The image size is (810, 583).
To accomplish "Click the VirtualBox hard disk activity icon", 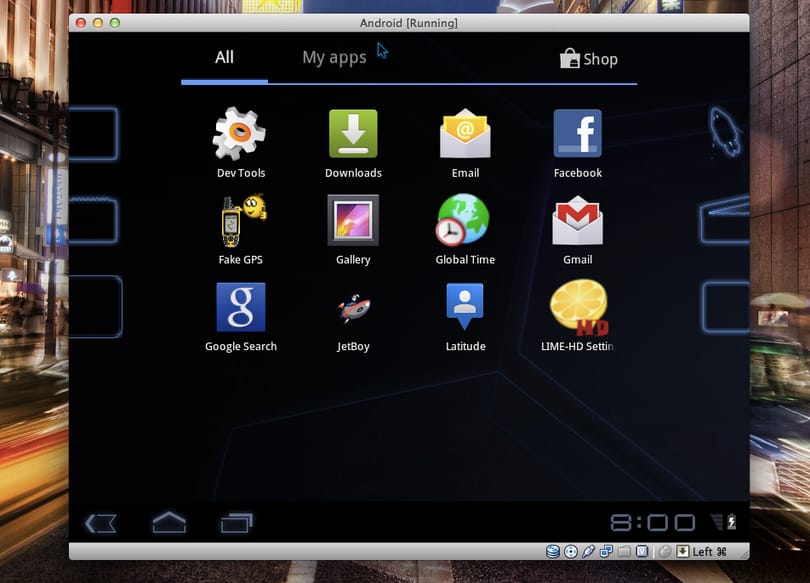I will (x=553, y=552).
